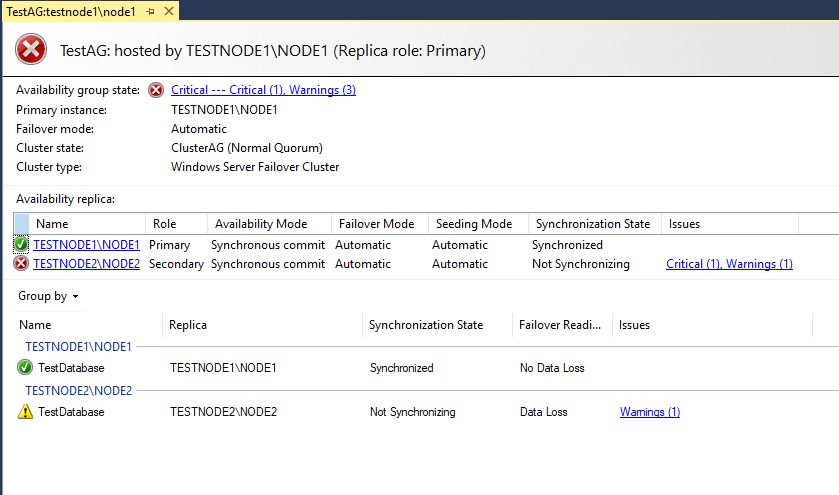This screenshot has width=839, height=495.
Task: Collapse the TESTNODE1\NODE1 database group header
Action: 78,347
